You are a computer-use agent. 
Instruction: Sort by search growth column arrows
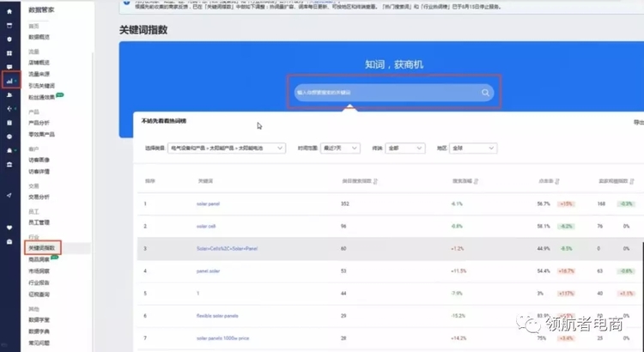pos(476,181)
